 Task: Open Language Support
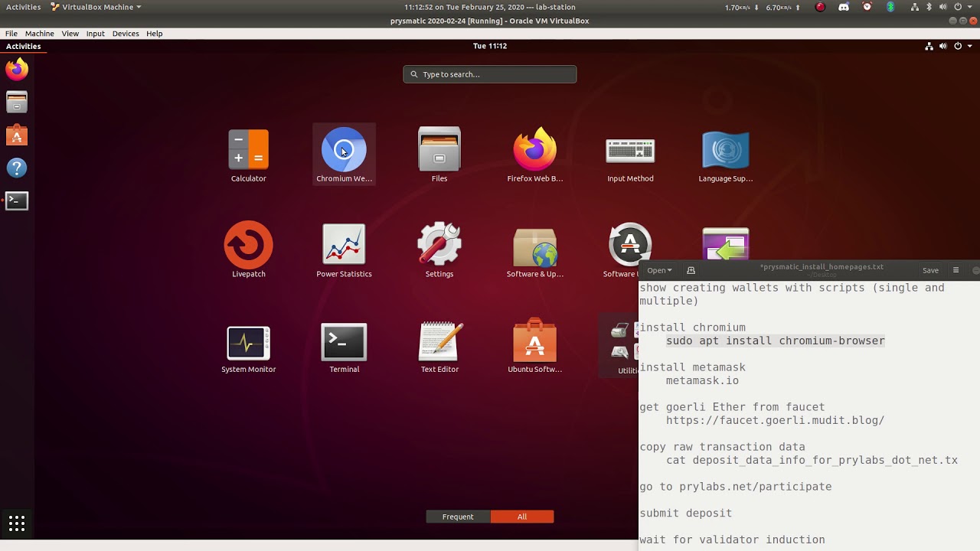pos(726,155)
